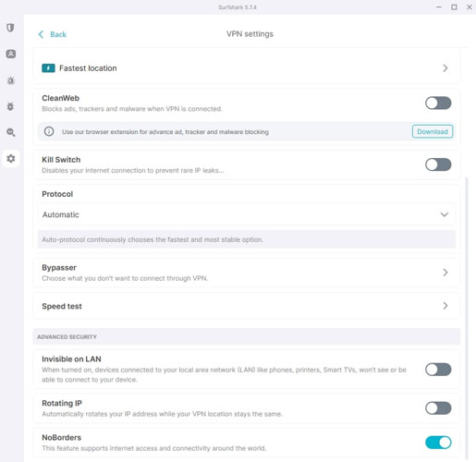Disable the NoBorders toggle

click(x=438, y=443)
